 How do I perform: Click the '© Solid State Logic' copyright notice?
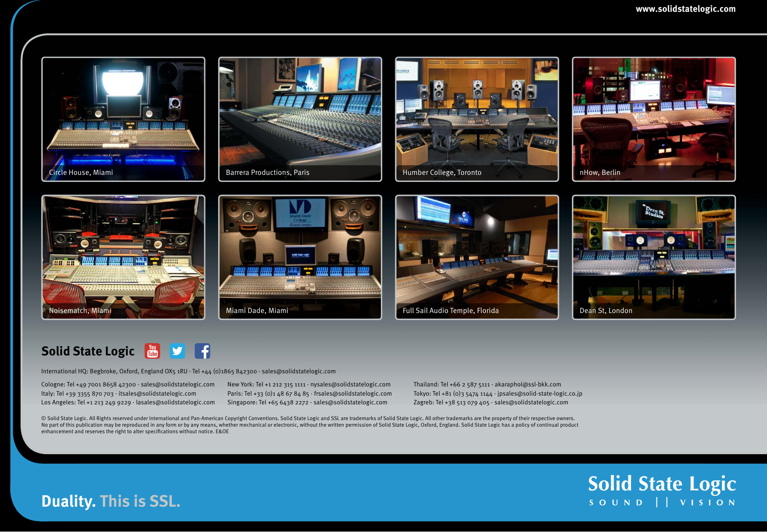tap(310, 425)
